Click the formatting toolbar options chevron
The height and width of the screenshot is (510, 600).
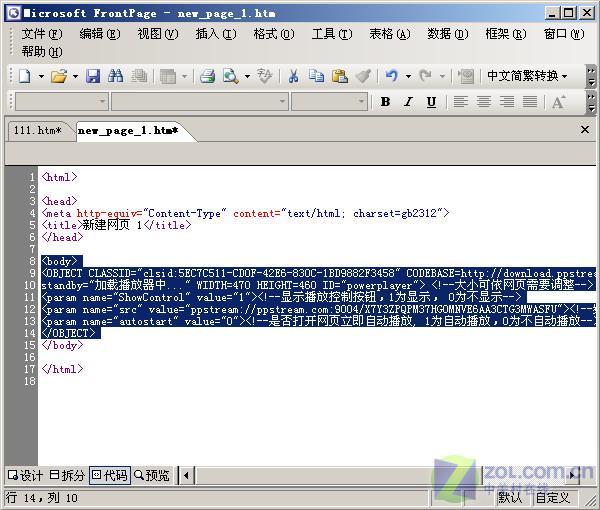pyautogui.click(x=591, y=102)
